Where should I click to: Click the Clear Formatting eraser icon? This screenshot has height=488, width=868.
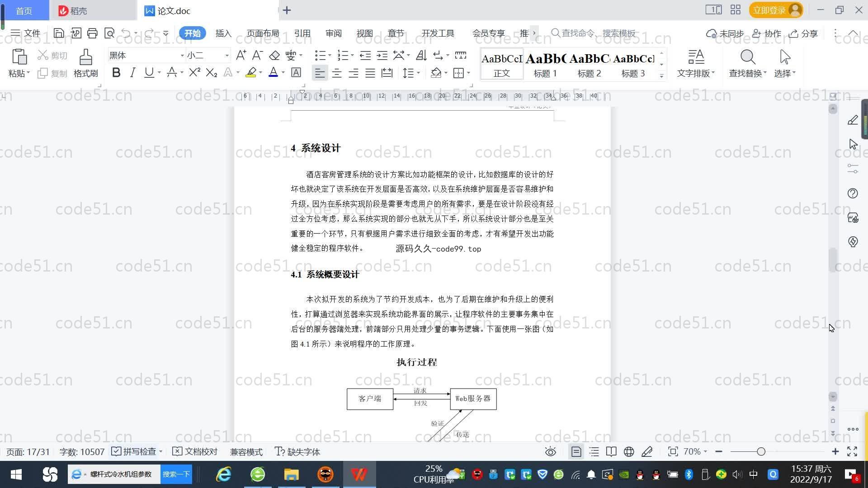pyautogui.click(x=274, y=55)
